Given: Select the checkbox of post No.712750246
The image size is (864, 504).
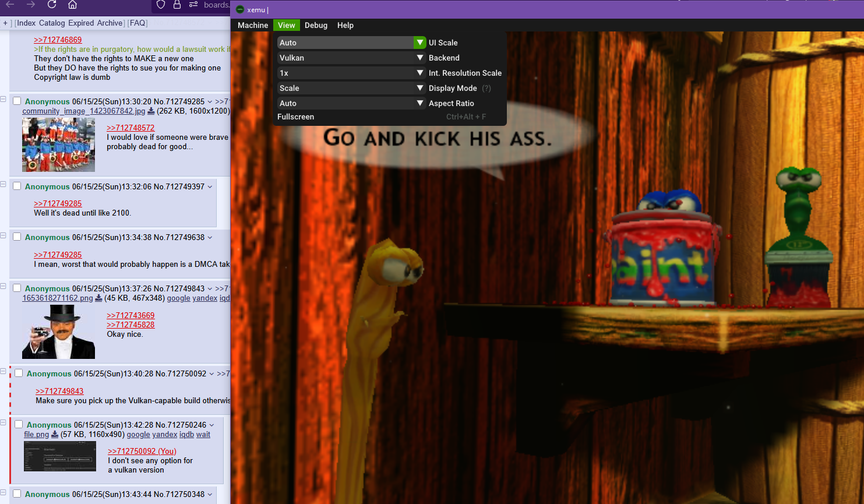Looking at the screenshot, I should point(19,425).
